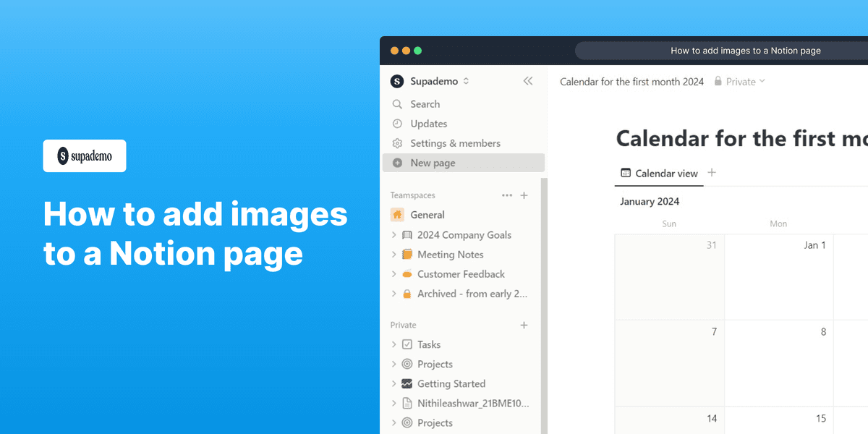Screen dimensions: 868x434
Task: Expand the 2024 Company Goals item
Action: pyautogui.click(x=393, y=234)
